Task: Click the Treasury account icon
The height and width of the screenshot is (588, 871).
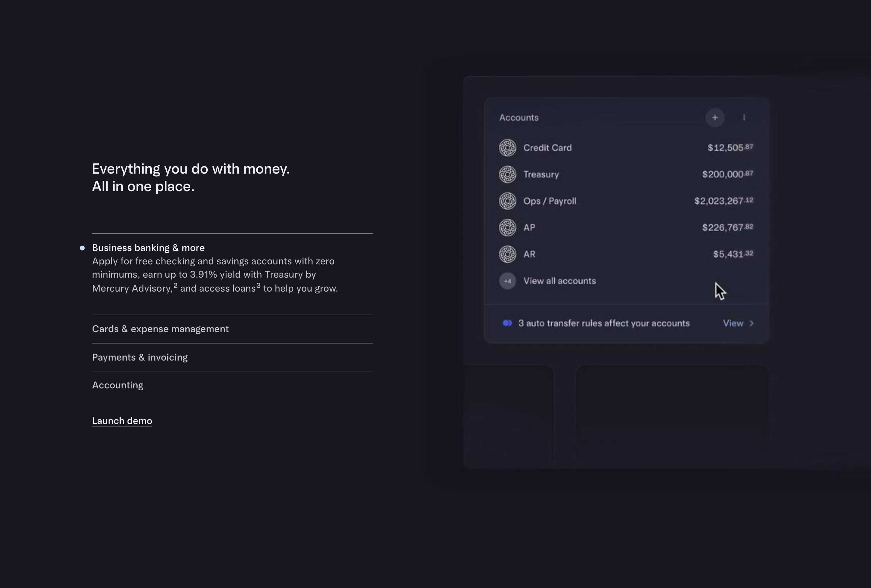Action: 507,174
